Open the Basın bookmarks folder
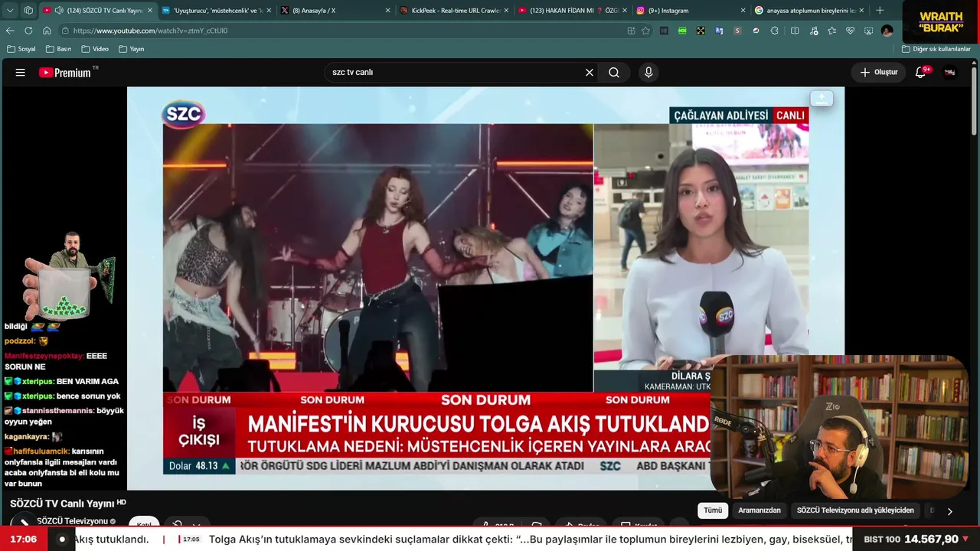 click(59, 49)
